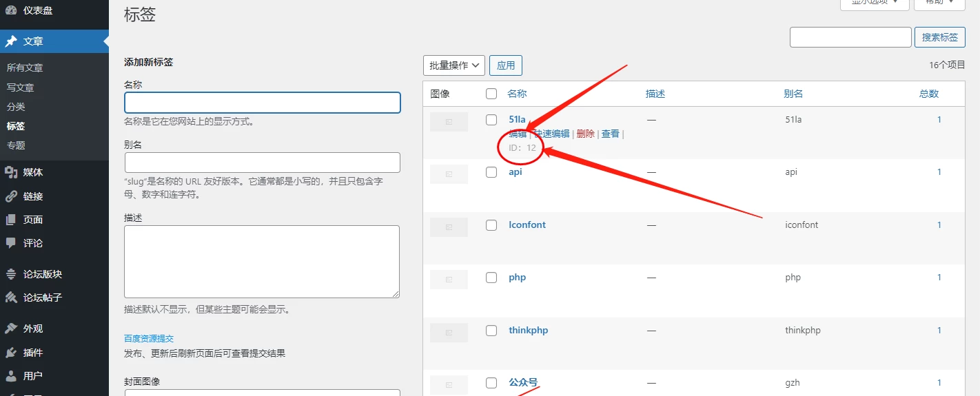
Task: Click the iconfont slug text cell
Action: pyautogui.click(x=802, y=225)
